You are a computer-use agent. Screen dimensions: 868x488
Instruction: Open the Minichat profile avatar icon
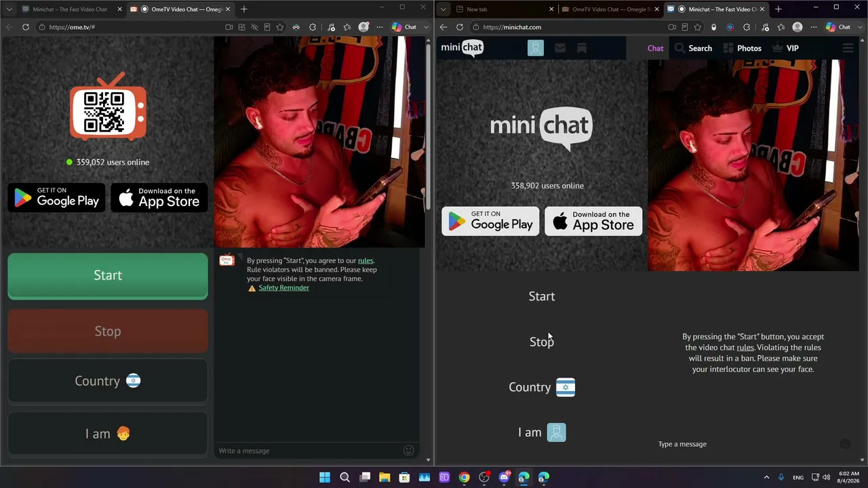536,48
